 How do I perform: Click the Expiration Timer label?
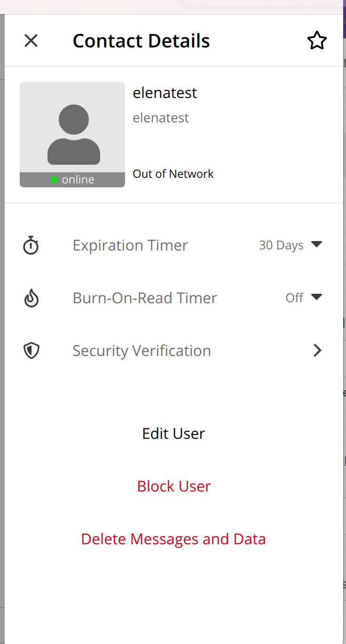(x=130, y=245)
